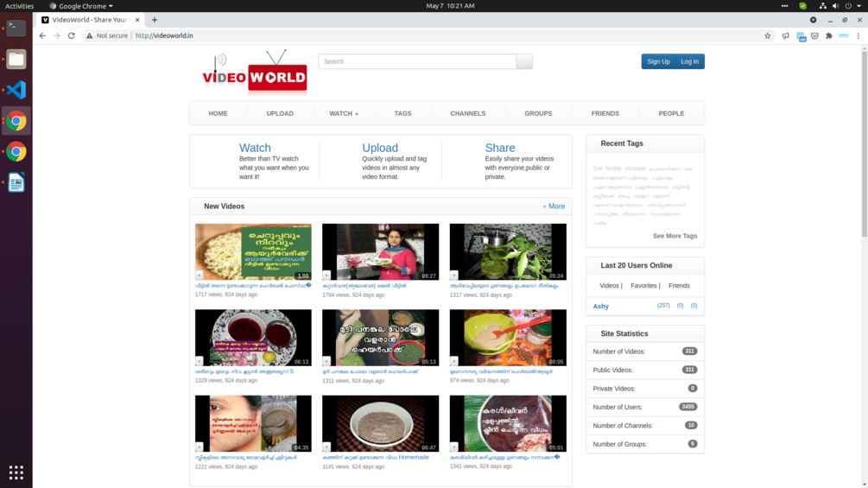The image size is (868, 488).
Task: Open Terminal from the Ubuntu dock
Action: coord(16,28)
